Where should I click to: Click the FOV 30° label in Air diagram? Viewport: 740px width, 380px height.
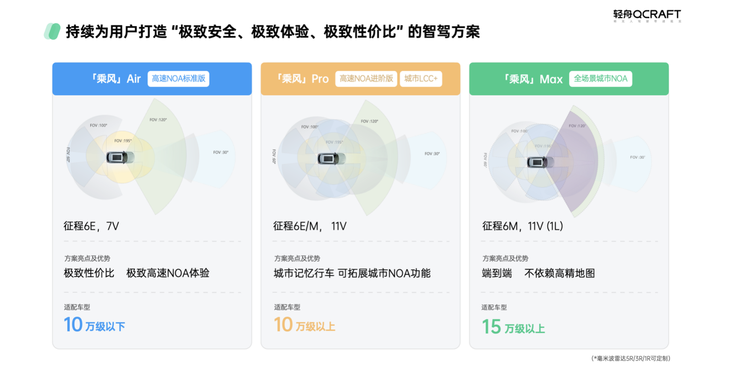220,152
